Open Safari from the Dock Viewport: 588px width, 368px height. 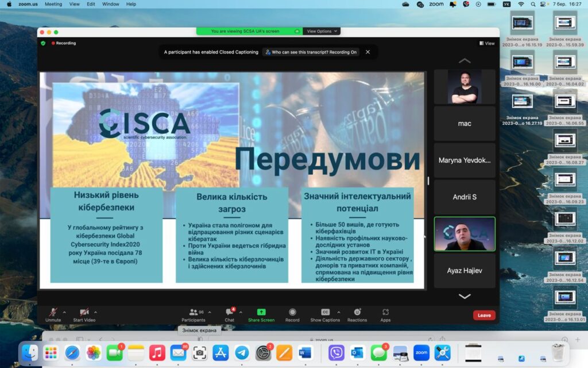pos(72,352)
